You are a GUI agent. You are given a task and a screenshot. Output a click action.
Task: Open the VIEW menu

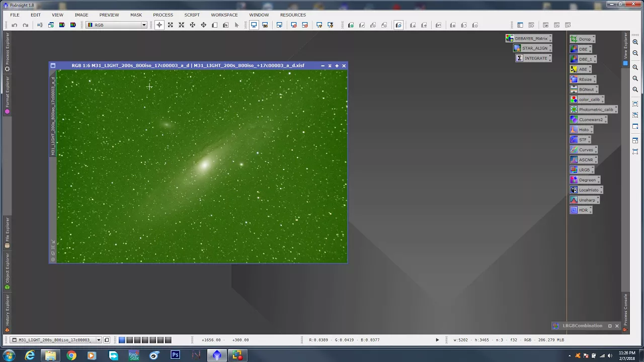click(x=57, y=15)
